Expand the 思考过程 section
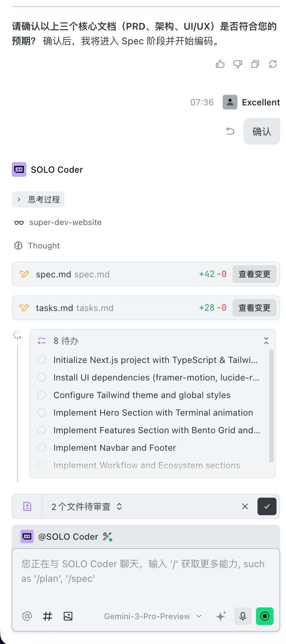 38,199
